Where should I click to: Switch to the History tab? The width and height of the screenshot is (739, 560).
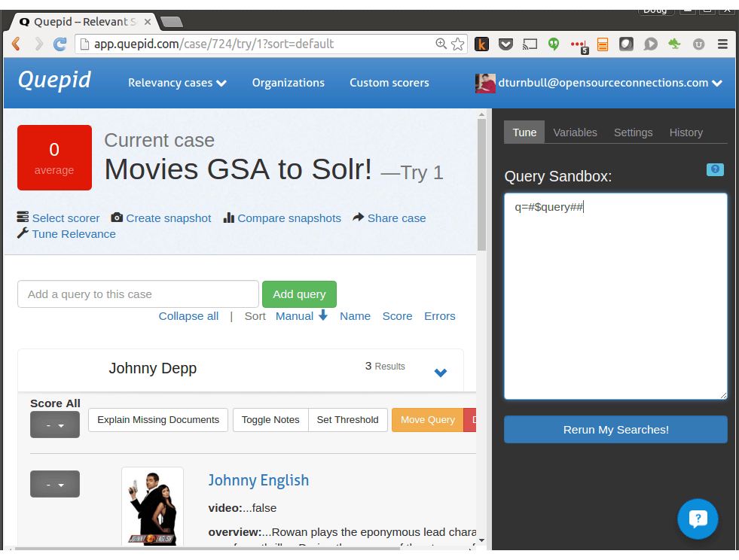(x=686, y=132)
